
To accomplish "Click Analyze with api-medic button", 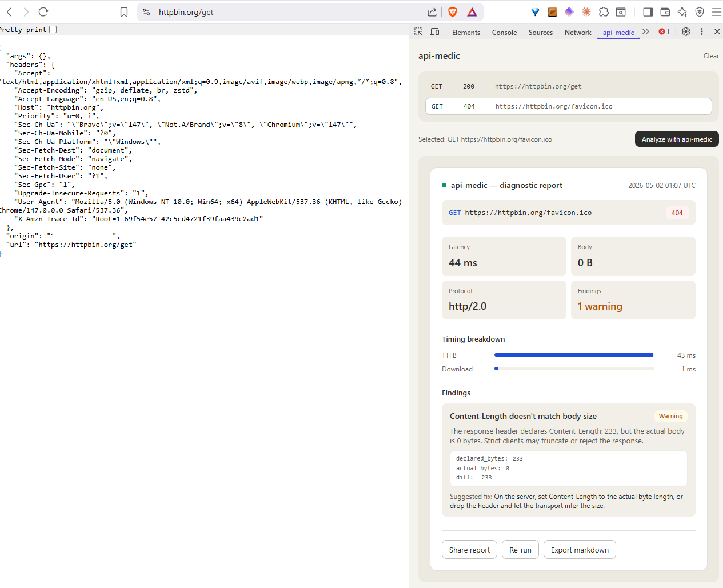I will pyautogui.click(x=677, y=139).
